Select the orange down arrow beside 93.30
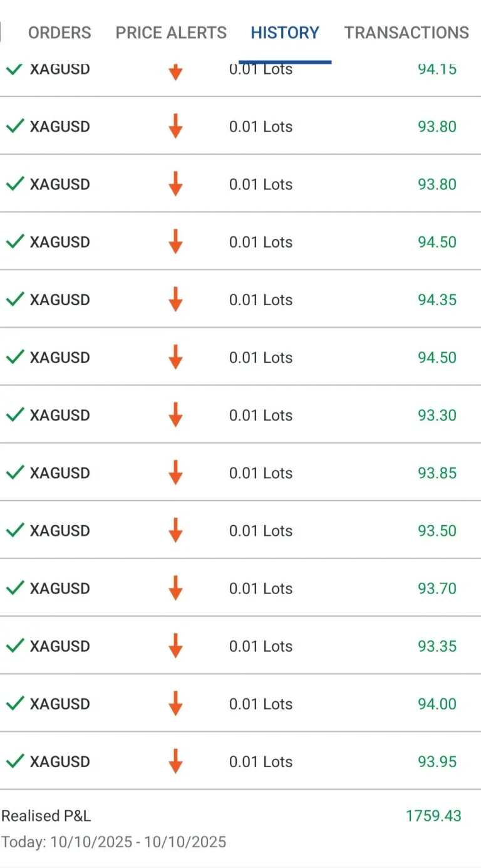The width and height of the screenshot is (481, 868). [x=175, y=415]
